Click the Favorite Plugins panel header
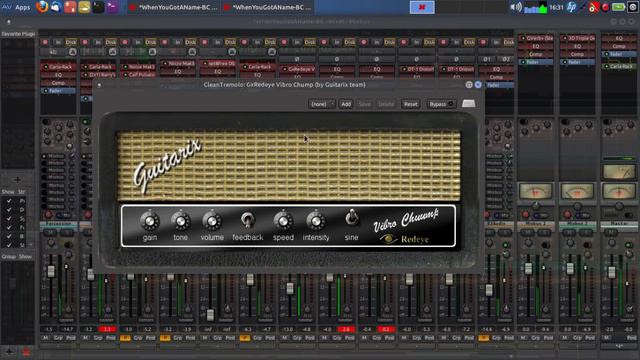Screen dimensions: 640x360 pyautogui.click(x=18, y=34)
